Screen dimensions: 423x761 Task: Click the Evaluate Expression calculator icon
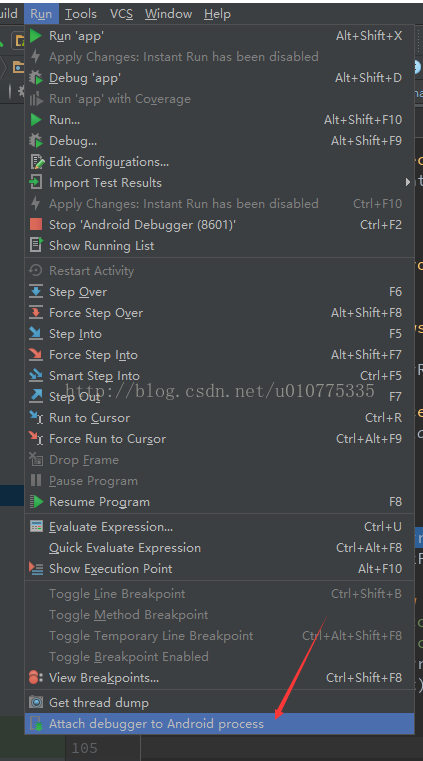(36, 527)
